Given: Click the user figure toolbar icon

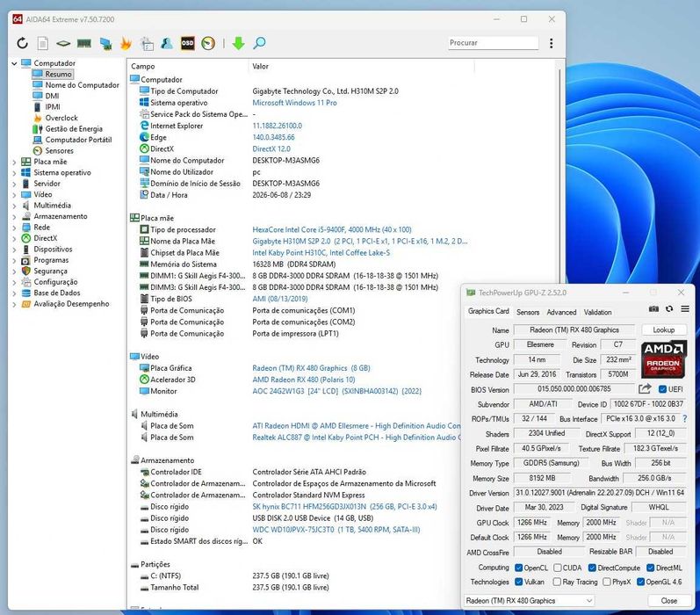Looking at the screenshot, I should [167, 43].
